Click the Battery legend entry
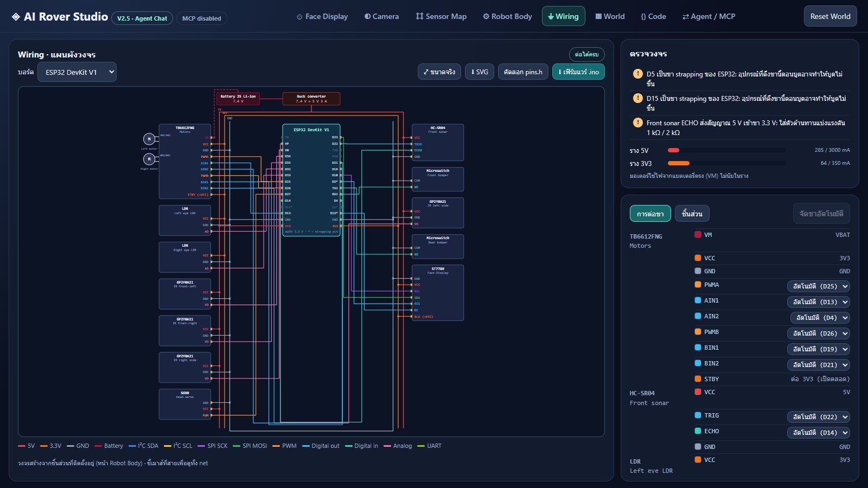Image resolution: width=868 pixels, height=488 pixels. click(108, 446)
